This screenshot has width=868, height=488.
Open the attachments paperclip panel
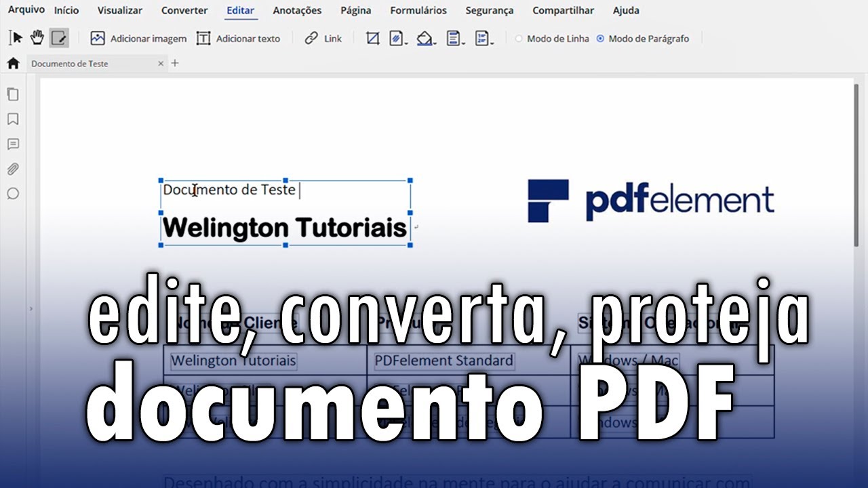pyautogui.click(x=12, y=169)
